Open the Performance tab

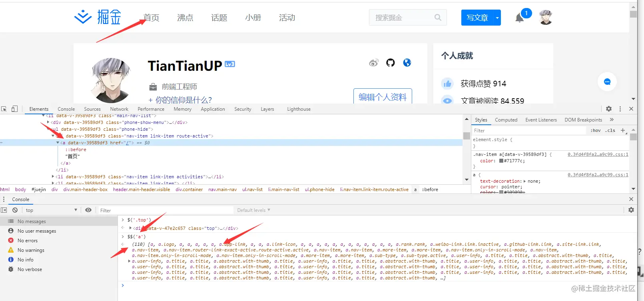pos(151,109)
